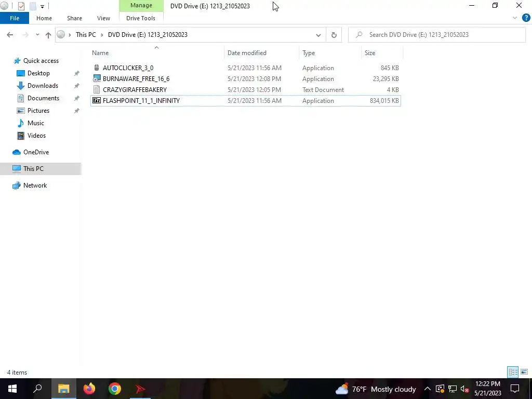The width and height of the screenshot is (532, 399).
Task: Select the BURNAWARE_FREE_16_6 application icon
Action: [97, 78]
